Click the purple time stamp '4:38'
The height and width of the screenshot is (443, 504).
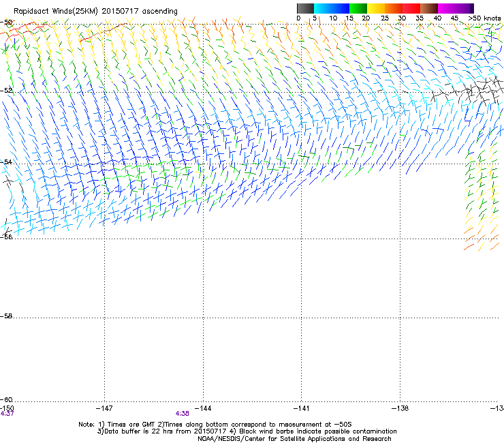tap(182, 414)
